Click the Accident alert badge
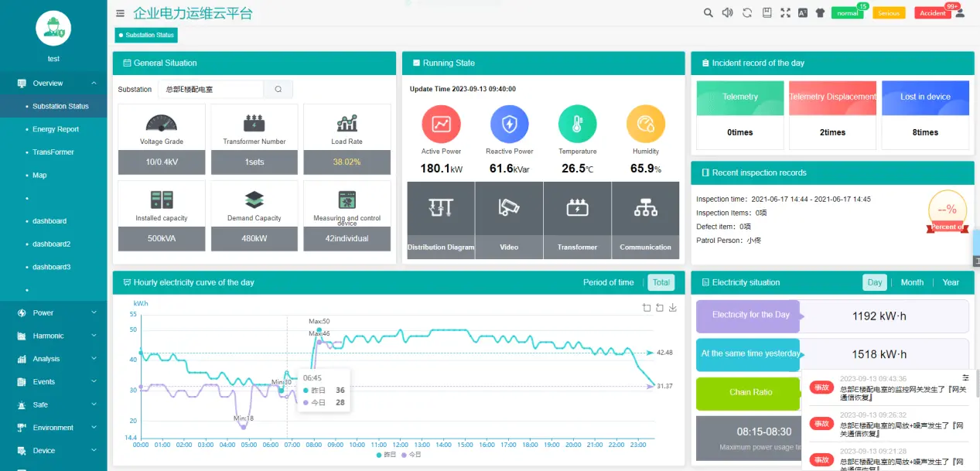 tap(931, 12)
